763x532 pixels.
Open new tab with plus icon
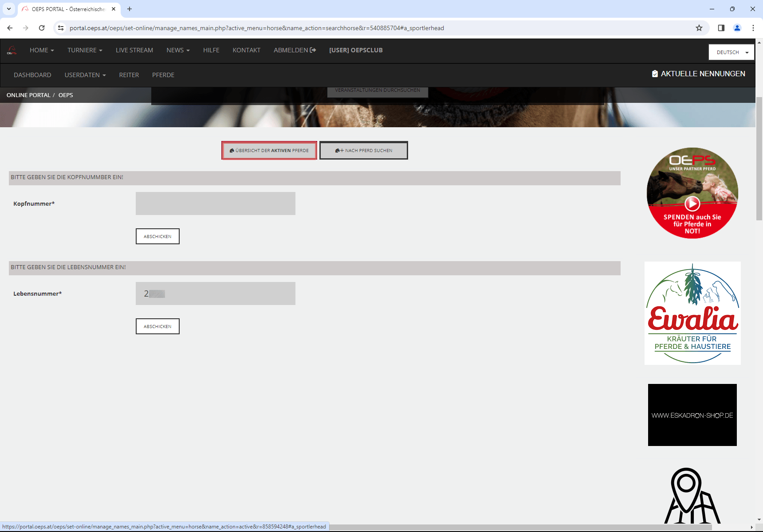(130, 9)
